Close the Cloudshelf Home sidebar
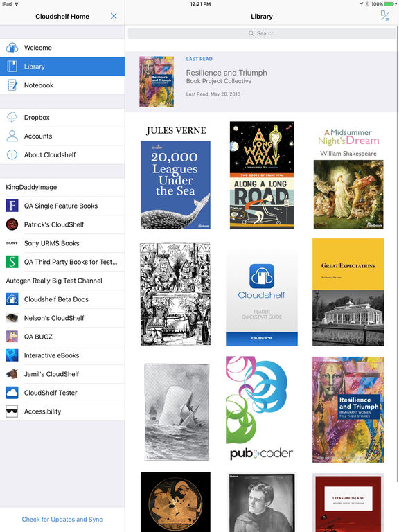 pyautogui.click(x=114, y=17)
